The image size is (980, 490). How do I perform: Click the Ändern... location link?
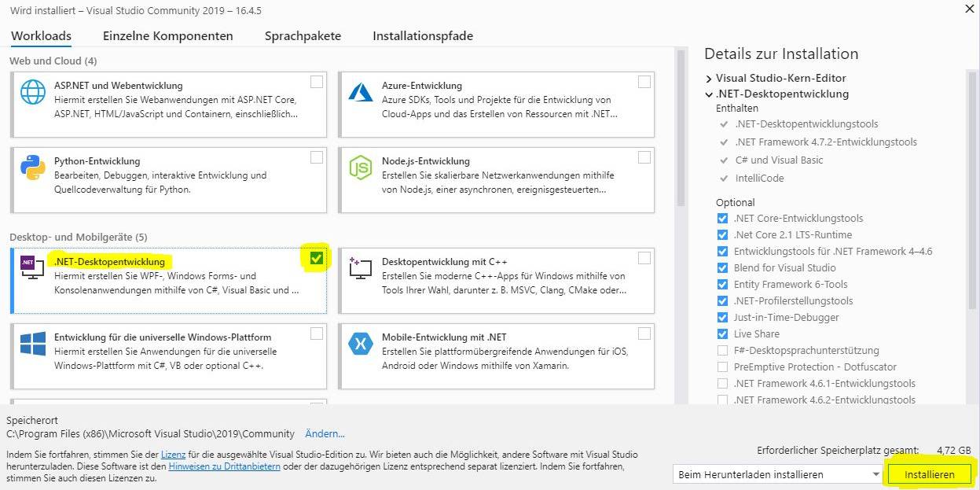tap(325, 433)
